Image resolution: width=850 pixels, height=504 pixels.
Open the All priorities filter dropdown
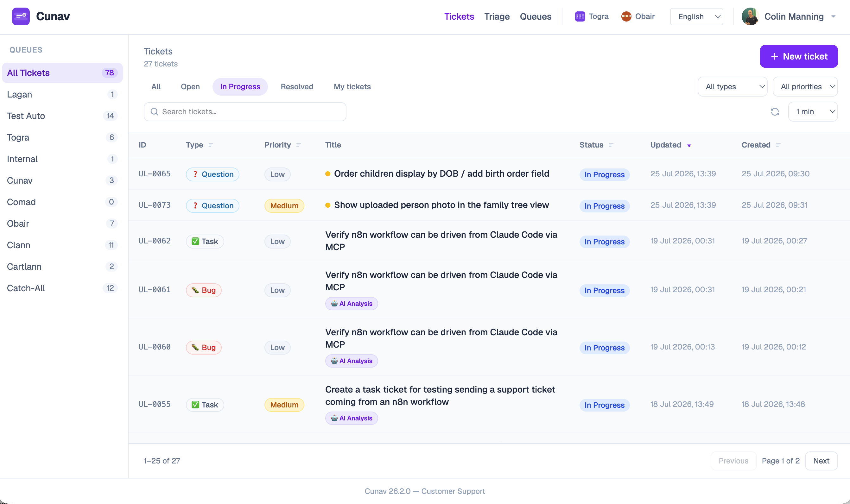(x=805, y=87)
